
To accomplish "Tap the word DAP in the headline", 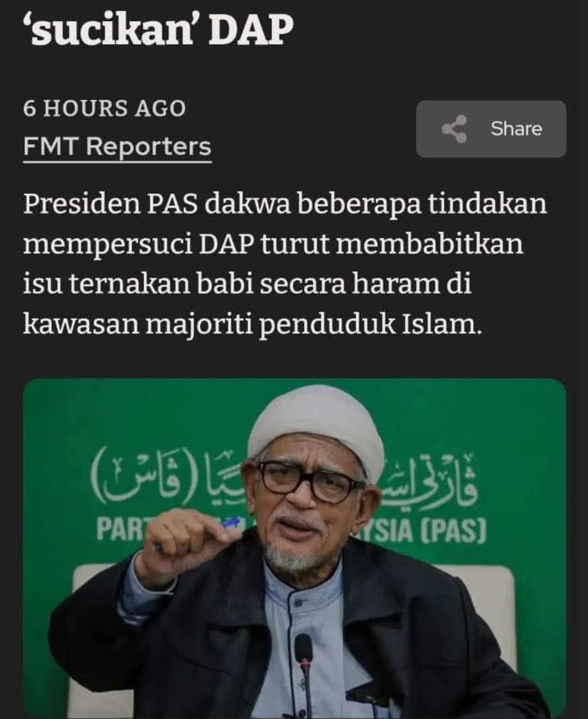I will coord(251,29).
